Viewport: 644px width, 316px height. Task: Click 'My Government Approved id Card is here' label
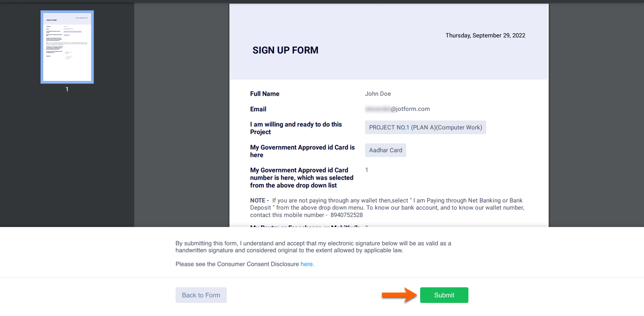(302, 151)
